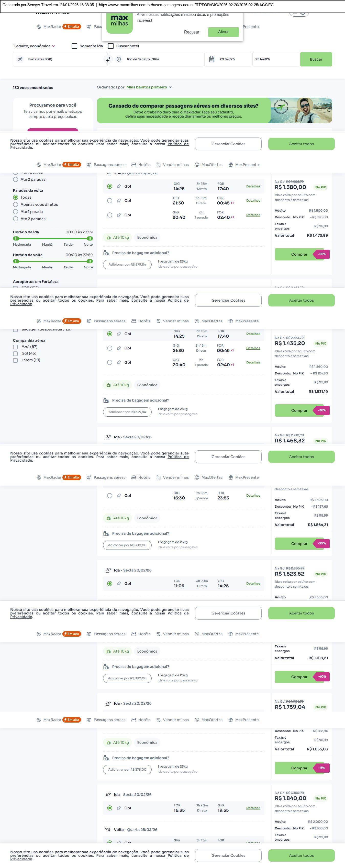Click the 25 fev/26 return date field
345x868 pixels.
pyautogui.click(x=275, y=59)
